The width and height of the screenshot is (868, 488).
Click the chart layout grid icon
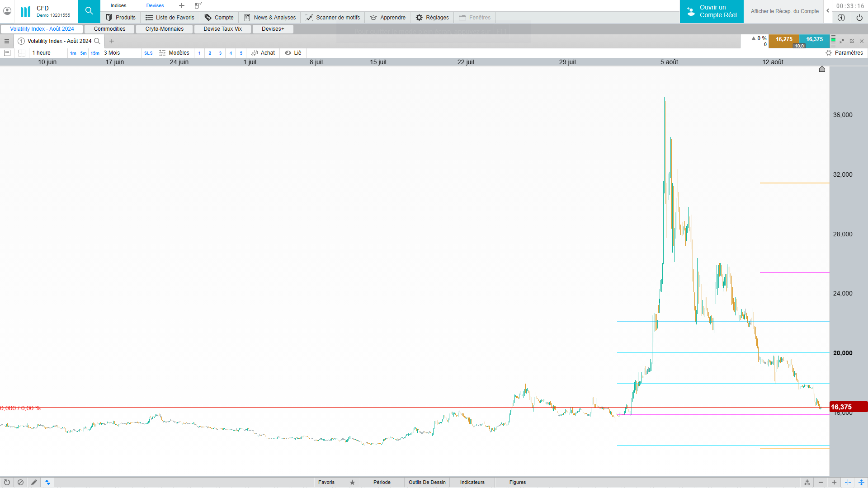(22, 53)
